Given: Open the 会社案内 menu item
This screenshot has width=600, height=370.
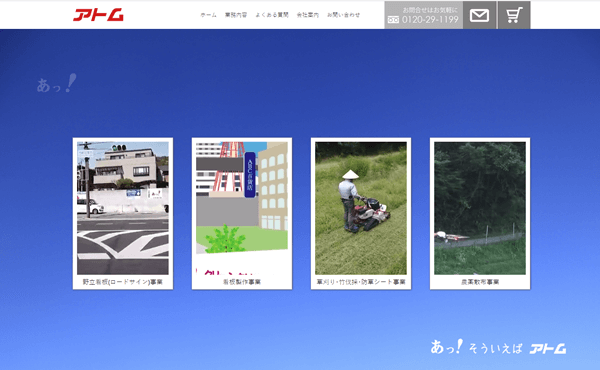Looking at the screenshot, I should click(x=308, y=15).
